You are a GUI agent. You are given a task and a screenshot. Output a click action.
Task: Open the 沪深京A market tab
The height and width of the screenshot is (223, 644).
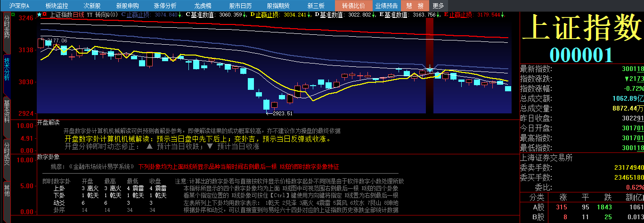click(19, 6)
